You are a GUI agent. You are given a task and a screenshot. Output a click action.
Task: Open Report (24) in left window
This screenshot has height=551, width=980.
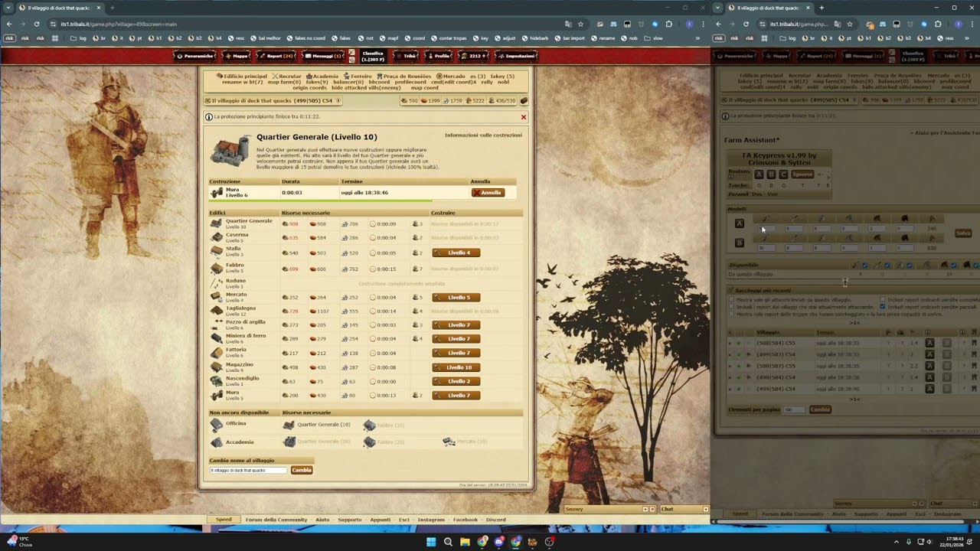[x=276, y=56]
